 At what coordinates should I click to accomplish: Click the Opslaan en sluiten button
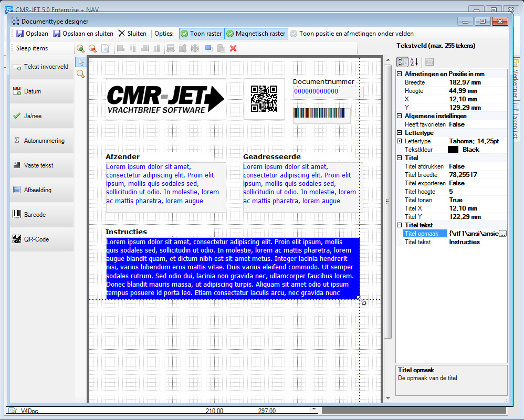click(x=83, y=34)
